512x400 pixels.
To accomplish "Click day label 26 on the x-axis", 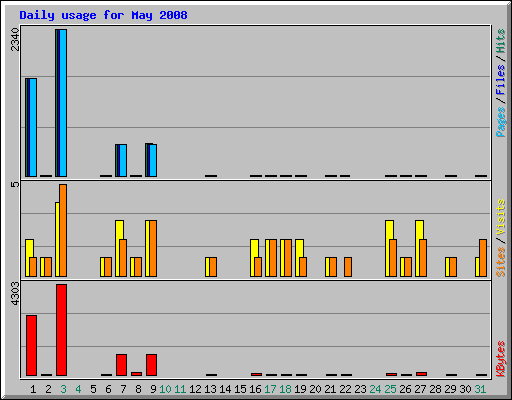I will (405, 389).
